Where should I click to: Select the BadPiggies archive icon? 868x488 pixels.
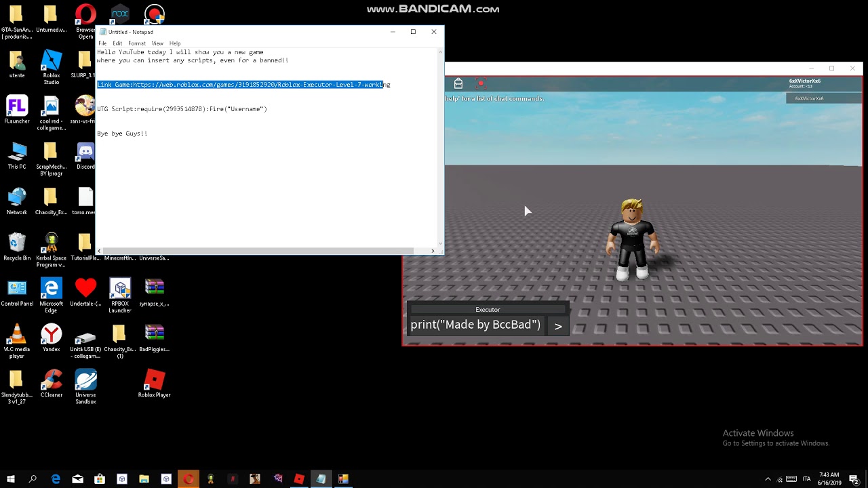point(155,338)
